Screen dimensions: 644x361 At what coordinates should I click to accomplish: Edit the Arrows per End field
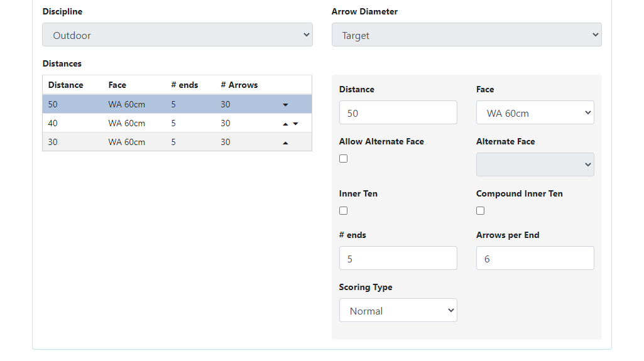[x=535, y=258]
